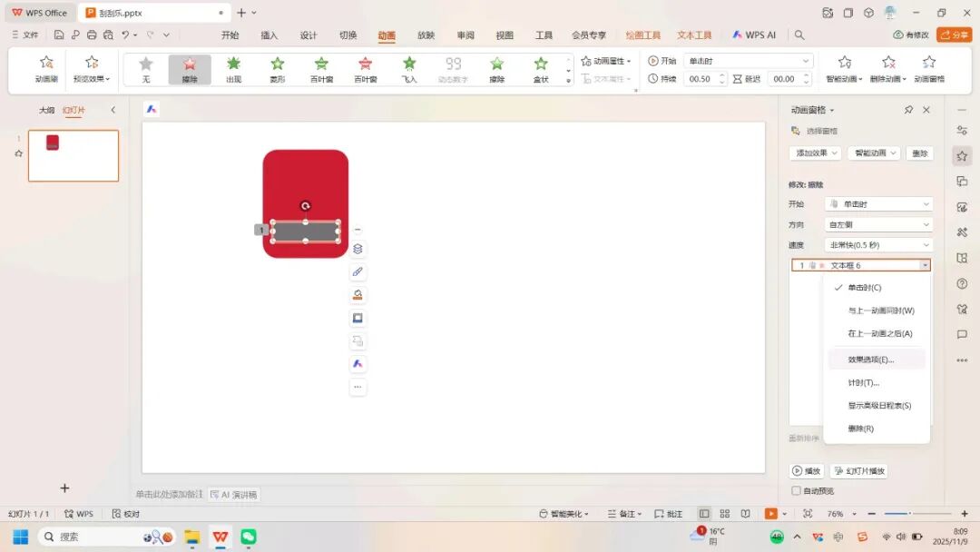The width and height of the screenshot is (980, 552).
Task: Select the slide thumbnail in slides panel
Action: coord(73,155)
